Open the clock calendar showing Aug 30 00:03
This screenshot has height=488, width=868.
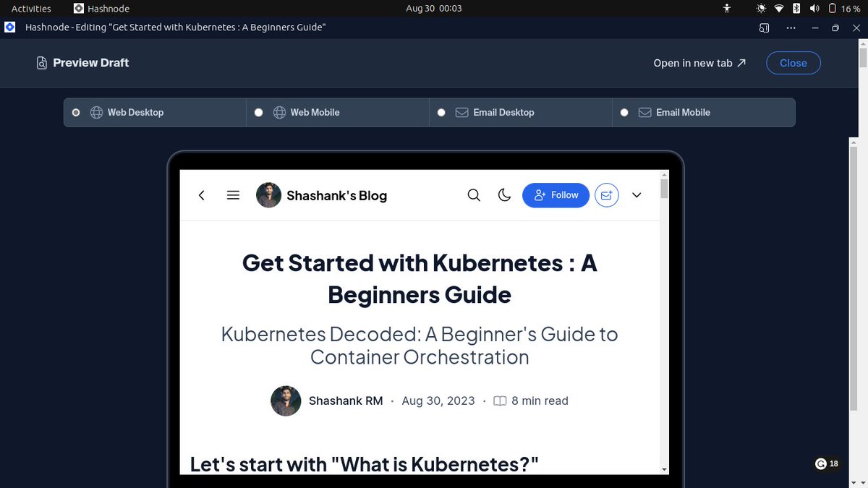[x=434, y=9]
